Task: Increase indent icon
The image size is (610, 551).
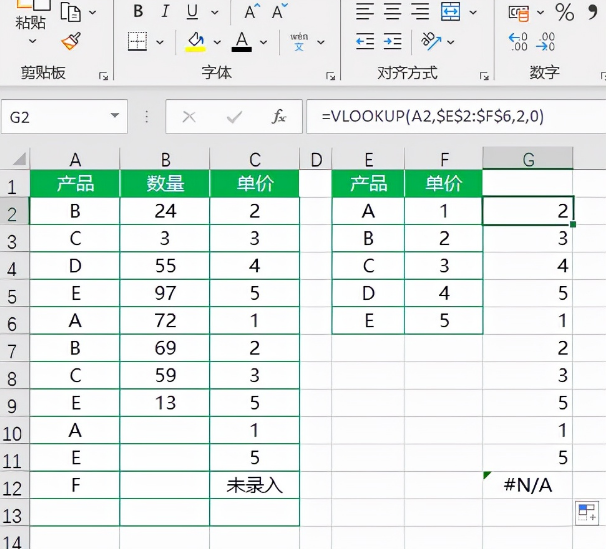Action: [393, 41]
